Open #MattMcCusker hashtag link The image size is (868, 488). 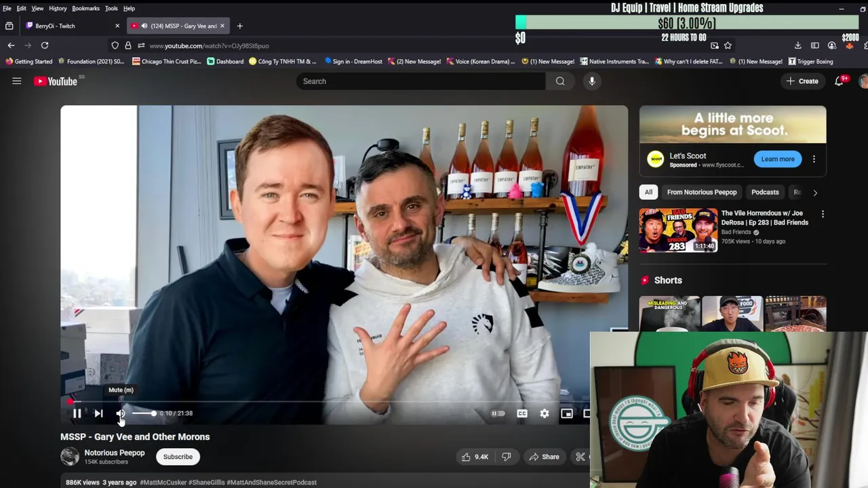[163, 483]
